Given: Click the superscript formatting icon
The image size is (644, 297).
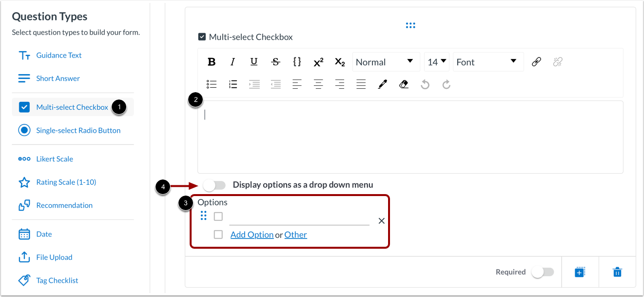Looking at the screenshot, I should point(318,61).
